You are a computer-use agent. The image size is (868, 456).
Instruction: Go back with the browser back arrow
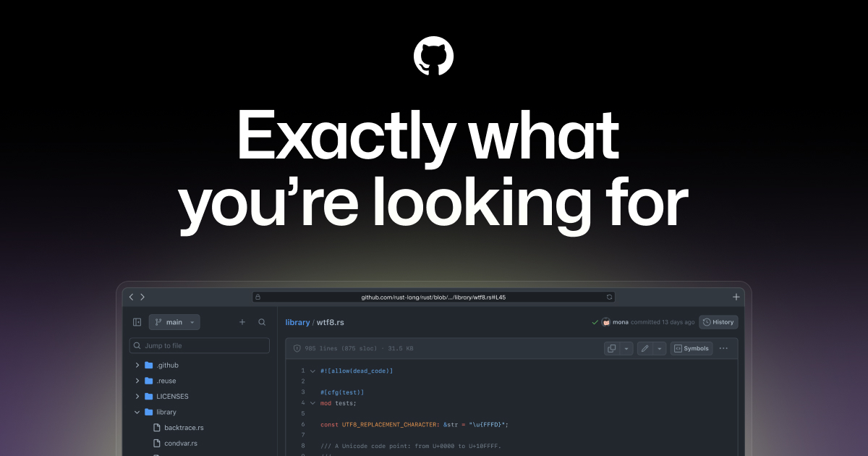131,297
